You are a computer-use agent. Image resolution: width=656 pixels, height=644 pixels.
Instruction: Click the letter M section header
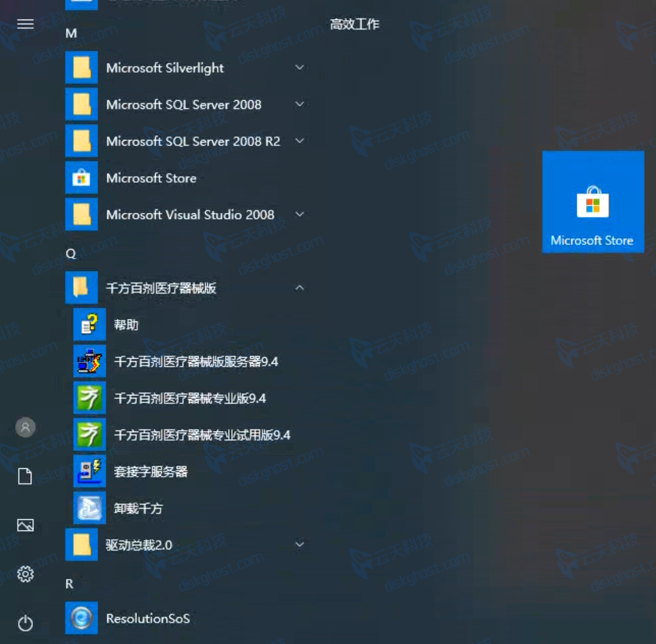click(x=71, y=33)
